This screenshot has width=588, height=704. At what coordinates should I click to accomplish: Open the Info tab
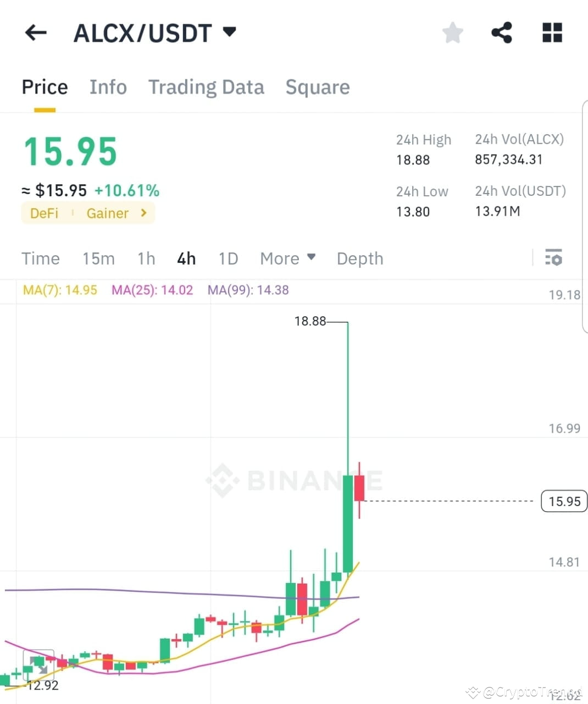click(108, 87)
